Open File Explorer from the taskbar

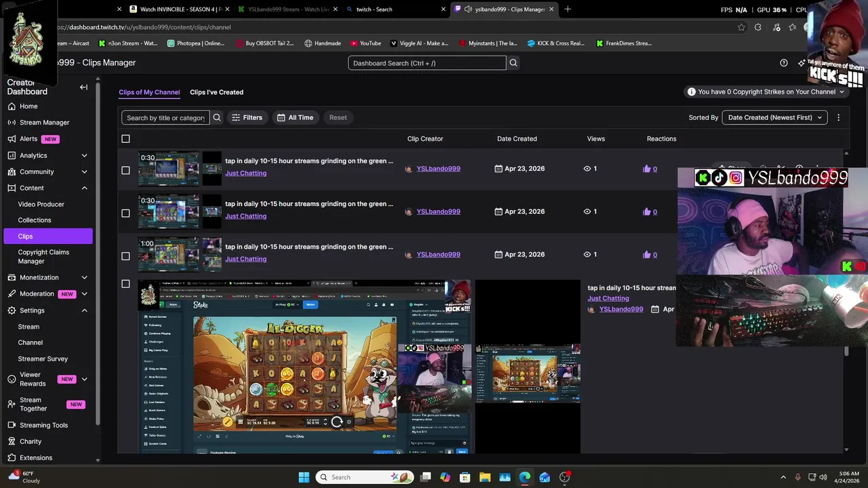(x=485, y=477)
